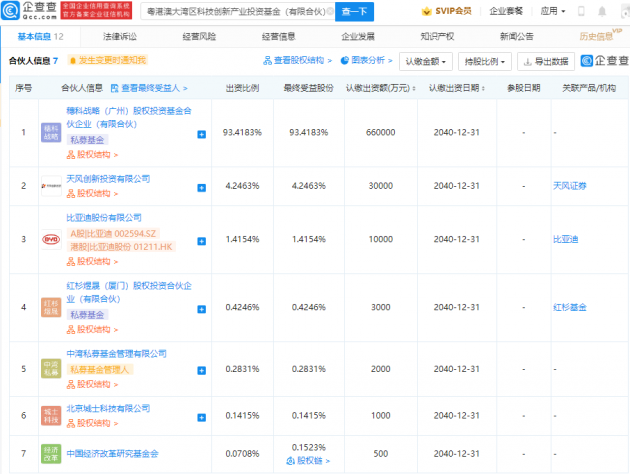Expand 认缴金额 dropdown
This screenshot has height=474, width=630.
click(x=425, y=61)
